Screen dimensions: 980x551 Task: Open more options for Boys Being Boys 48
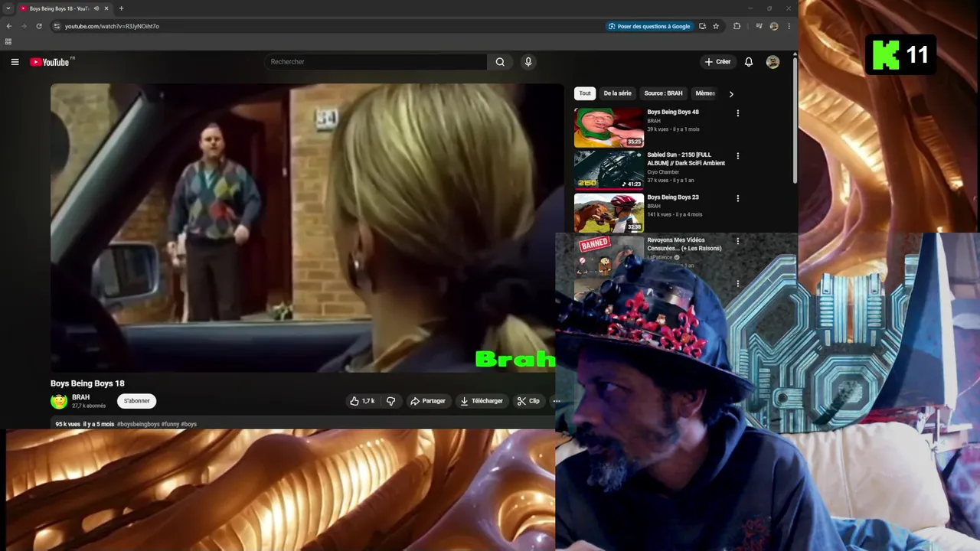(x=738, y=113)
